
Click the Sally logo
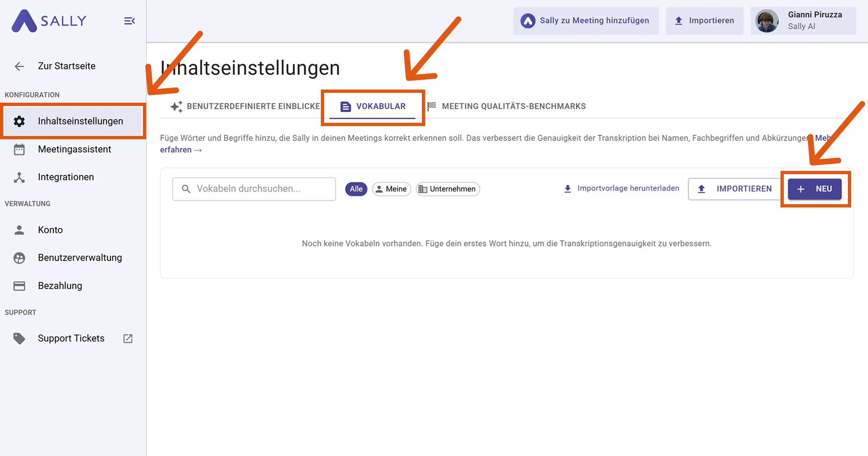[49, 21]
